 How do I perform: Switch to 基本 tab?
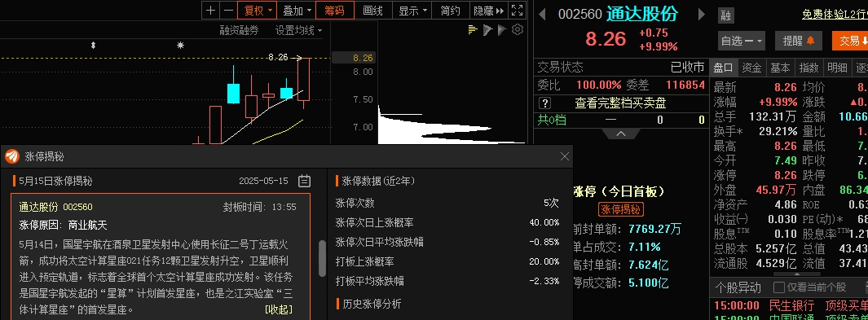click(780, 68)
